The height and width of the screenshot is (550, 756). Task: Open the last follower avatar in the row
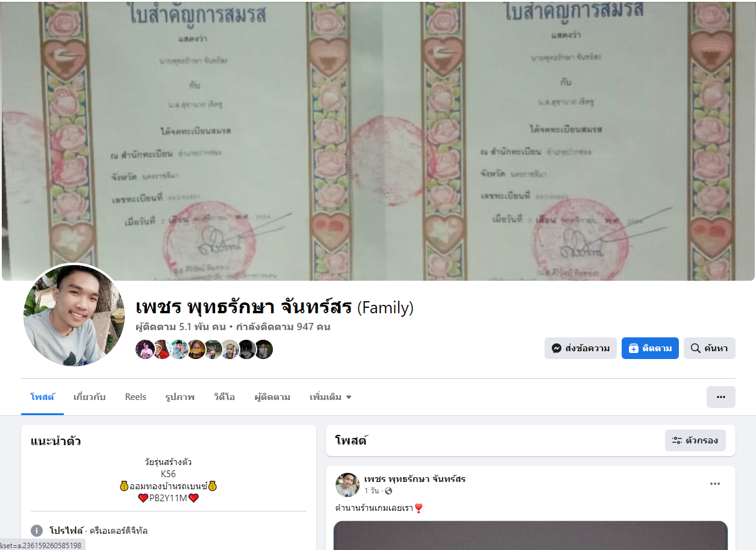coord(264,349)
